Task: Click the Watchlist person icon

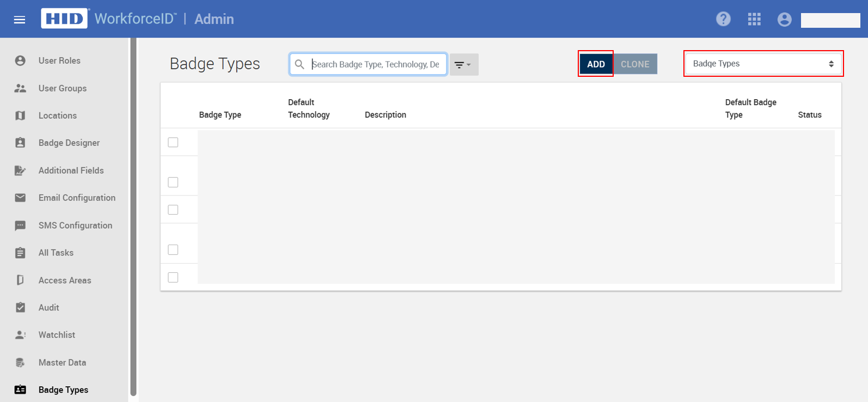Action: pos(20,335)
